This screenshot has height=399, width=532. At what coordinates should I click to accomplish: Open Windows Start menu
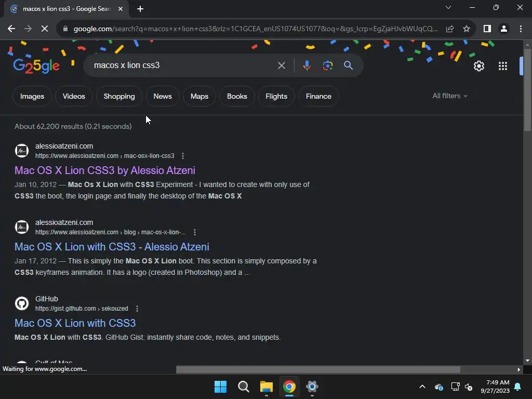coord(220,387)
